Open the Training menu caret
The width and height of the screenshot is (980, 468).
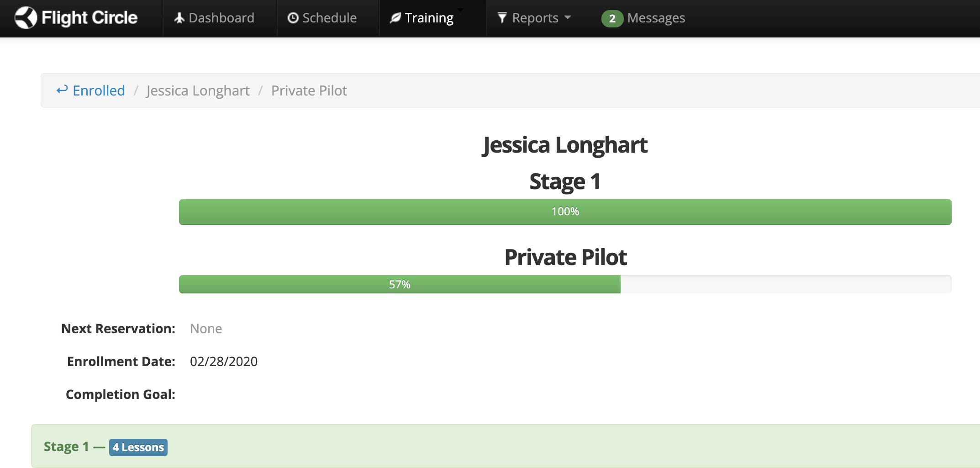point(460,10)
